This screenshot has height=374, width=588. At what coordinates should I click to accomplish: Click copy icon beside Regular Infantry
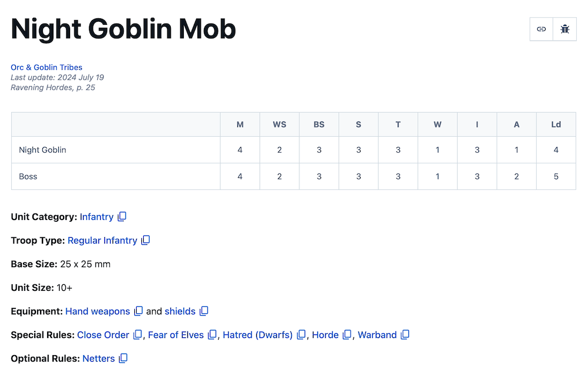[146, 241]
